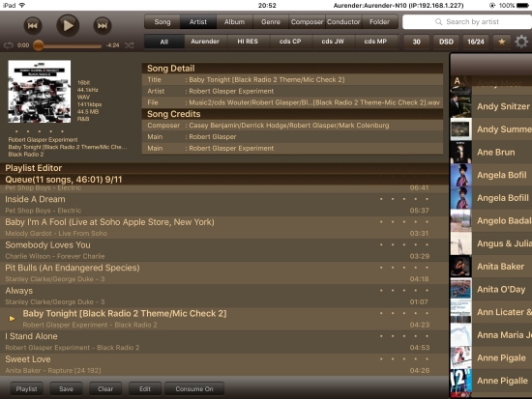Viewport: 532px width, 399px height.
Task: Enable the 16/24 filter button
Action: coord(476,42)
